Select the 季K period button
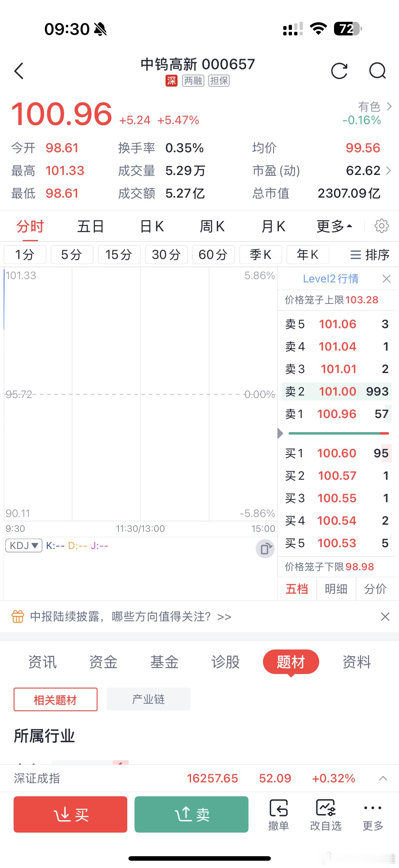This screenshot has height=868, width=399. pos(260,255)
